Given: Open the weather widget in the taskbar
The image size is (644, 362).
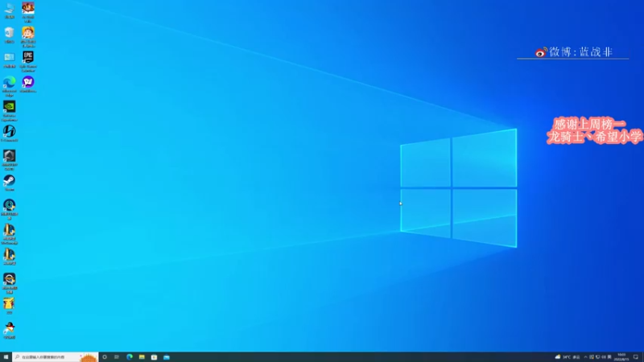Looking at the screenshot, I should 568,357.
